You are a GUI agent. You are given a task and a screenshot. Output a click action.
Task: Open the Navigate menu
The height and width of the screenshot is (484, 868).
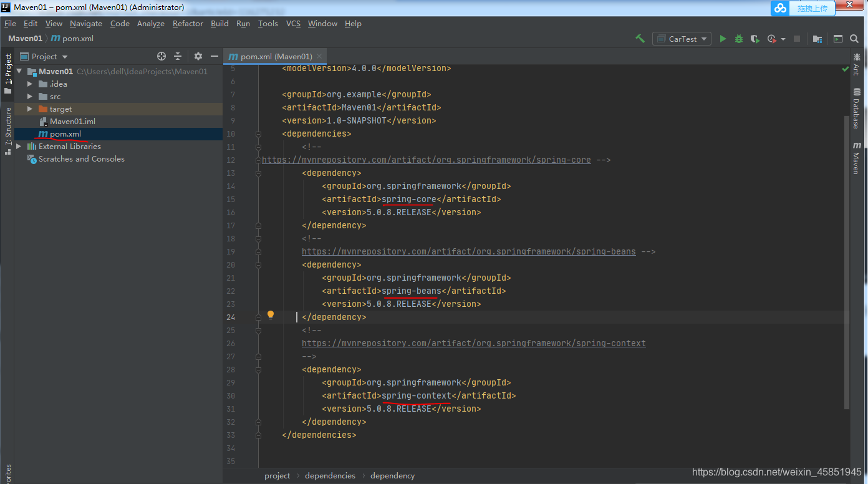[86, 23]
